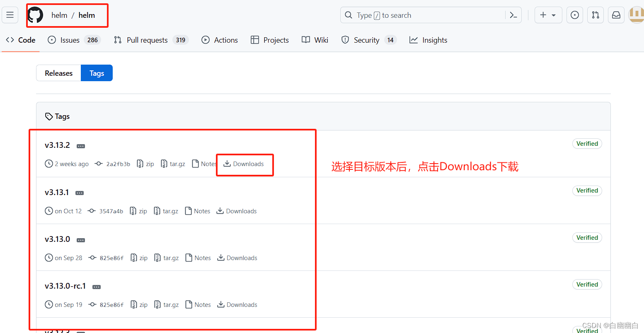Image resolution: width=644 pixels, height=333 pixels.
Task: Open the v3.13.0 tag link
Action: [x=57, y=239]
